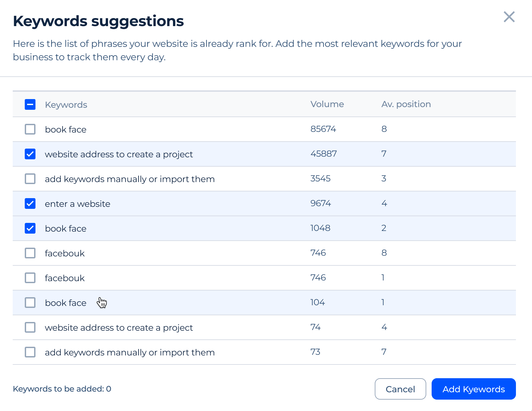The height and width of the screenshot is (411, 532).
Task: Select the enter a website keyword text
Action: pyautogui.click(x=78, y=204)
